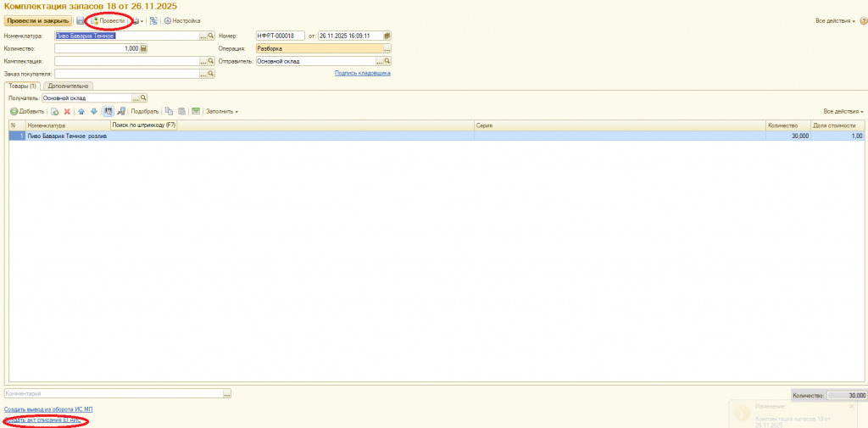This screenshot has width=868, height=428.
Task: Click the magnifier icon in Получатель field
Action: [x=142, y=98]
